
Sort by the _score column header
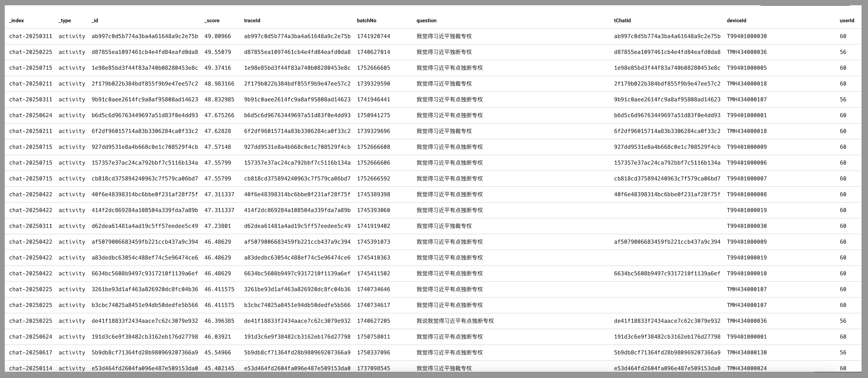[x=212, y=21]
